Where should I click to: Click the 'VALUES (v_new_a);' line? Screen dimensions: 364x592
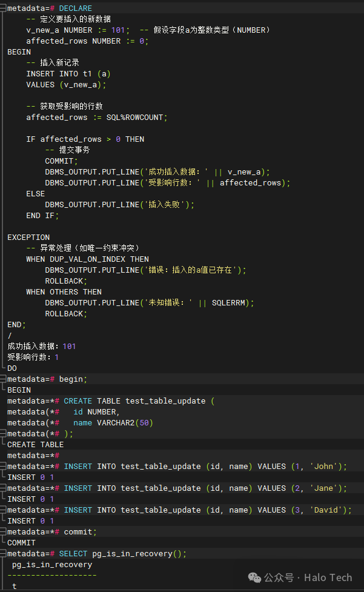pyautogui.click(x=66, y=85)
